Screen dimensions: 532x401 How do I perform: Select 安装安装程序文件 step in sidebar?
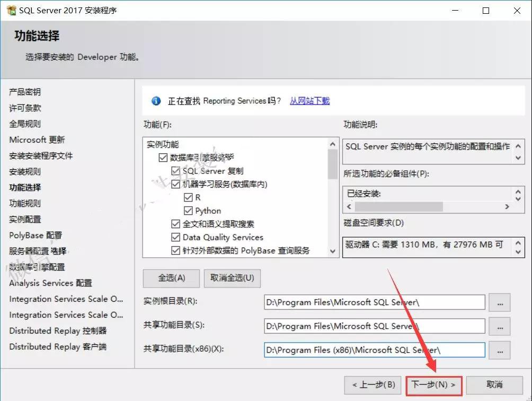coord(41,156)
